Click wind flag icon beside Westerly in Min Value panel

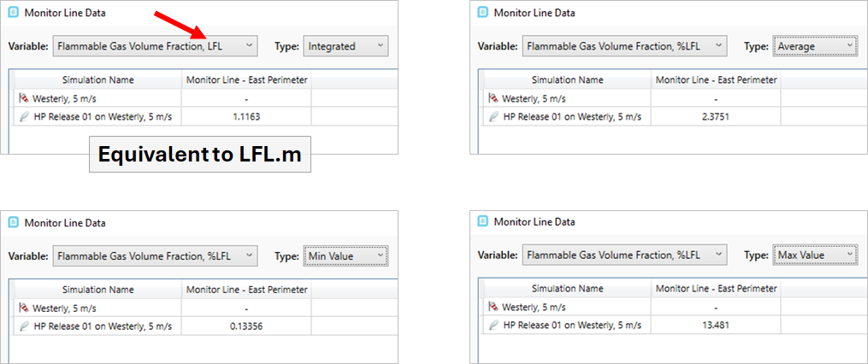tap(23, 308)
